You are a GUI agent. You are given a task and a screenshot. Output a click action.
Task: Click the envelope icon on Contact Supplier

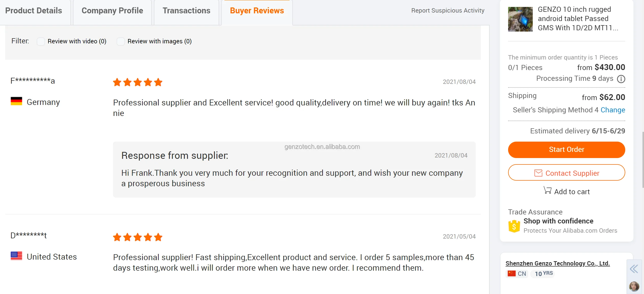tap(538, 173)
